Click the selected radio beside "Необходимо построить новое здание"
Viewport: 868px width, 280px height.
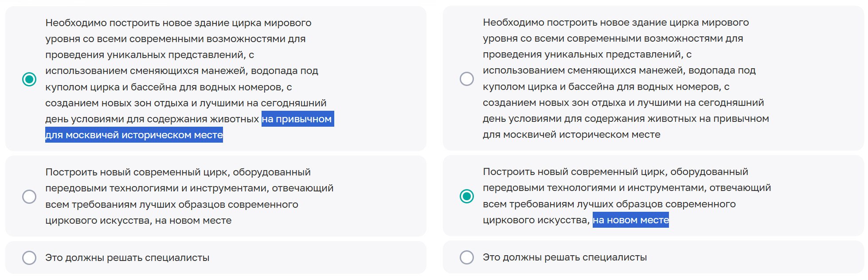(x=29, y=79)
